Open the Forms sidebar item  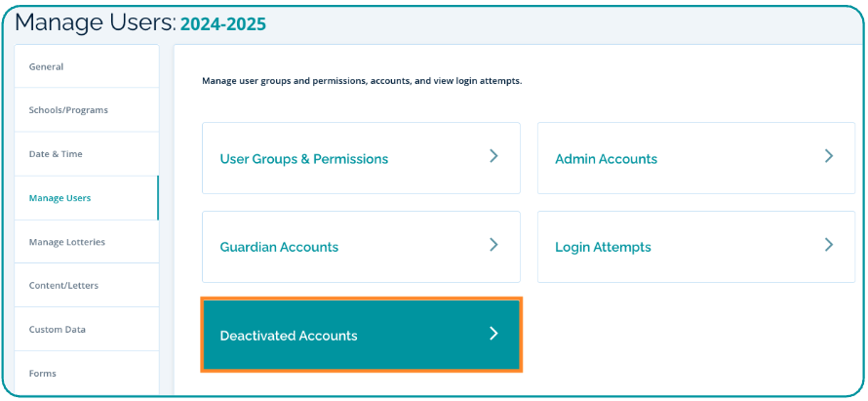pyautogui.click(x=43, y=373)
